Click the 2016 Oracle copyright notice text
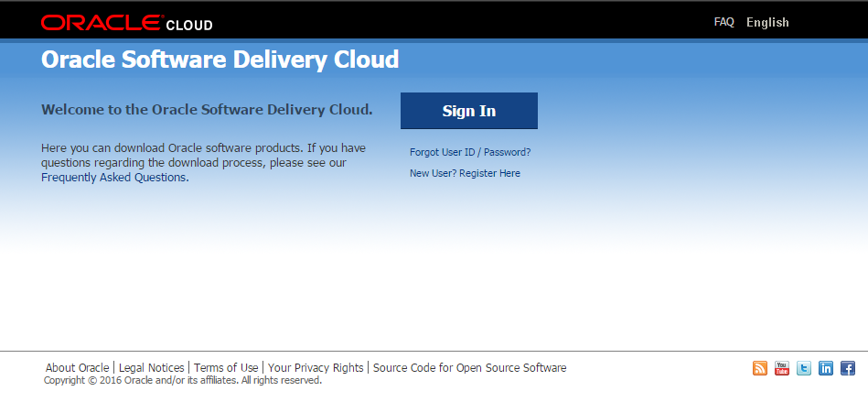 tap(182, 380)
